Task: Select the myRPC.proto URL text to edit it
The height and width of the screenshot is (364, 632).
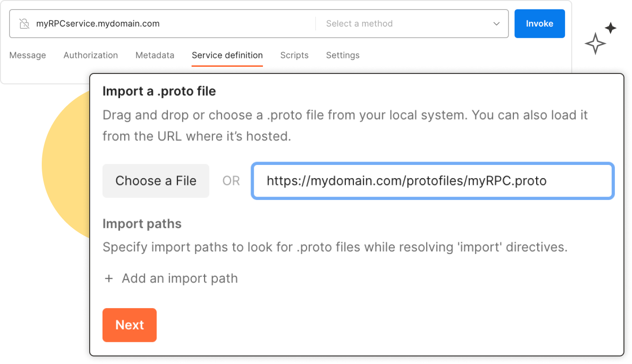Action: (x=406, y=181)
